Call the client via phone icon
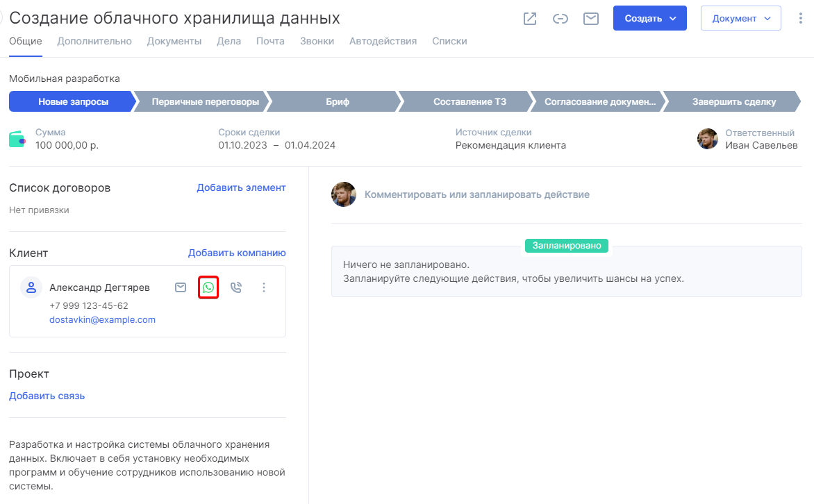 pos(236,287)
